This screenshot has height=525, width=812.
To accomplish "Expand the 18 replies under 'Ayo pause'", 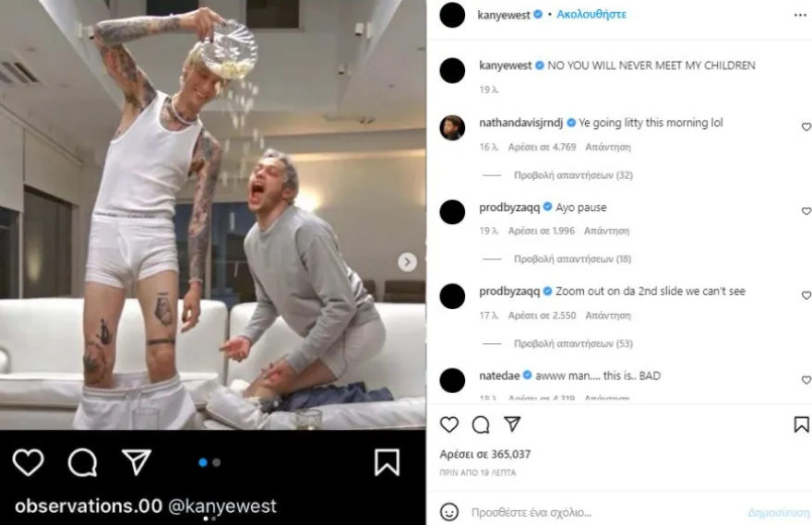I will coord(572,259).
